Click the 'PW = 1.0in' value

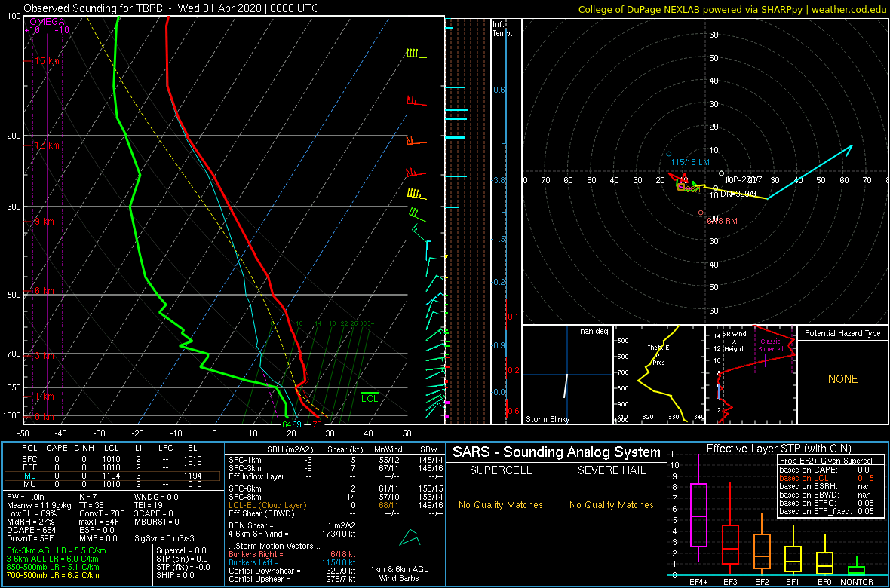pos(26,497)
